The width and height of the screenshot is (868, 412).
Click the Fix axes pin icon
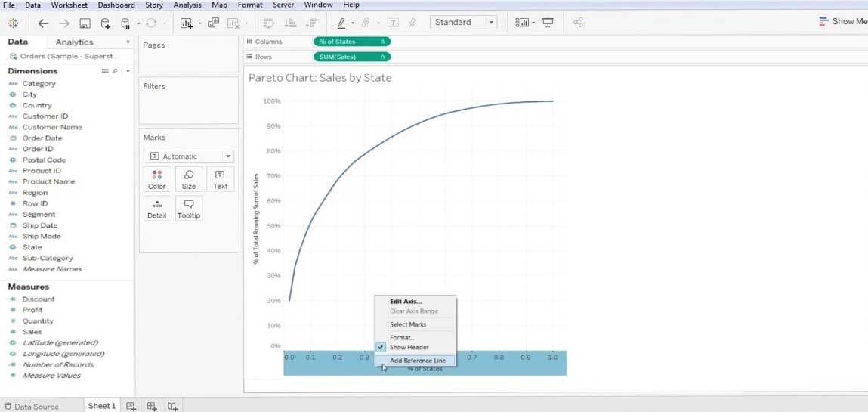(x=412, y=23)
